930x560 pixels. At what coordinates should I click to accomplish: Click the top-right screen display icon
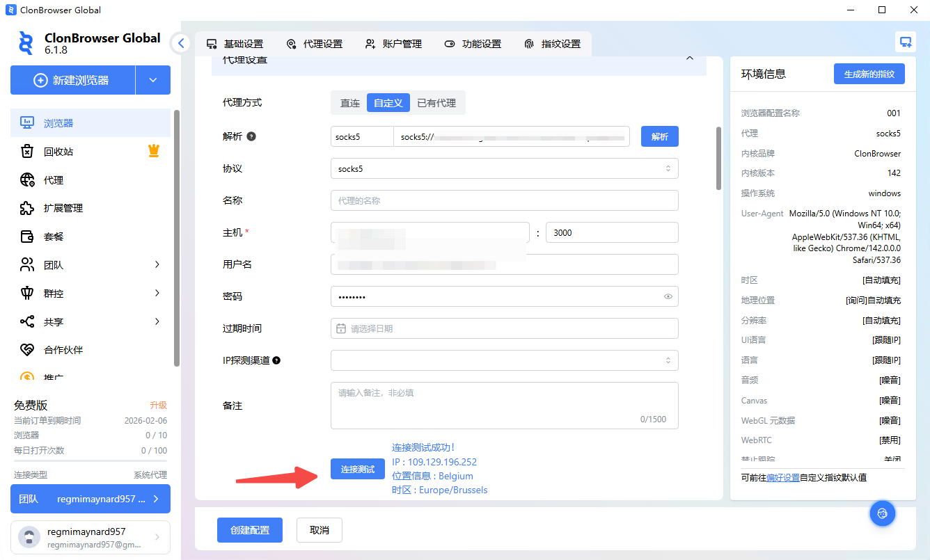905,42
